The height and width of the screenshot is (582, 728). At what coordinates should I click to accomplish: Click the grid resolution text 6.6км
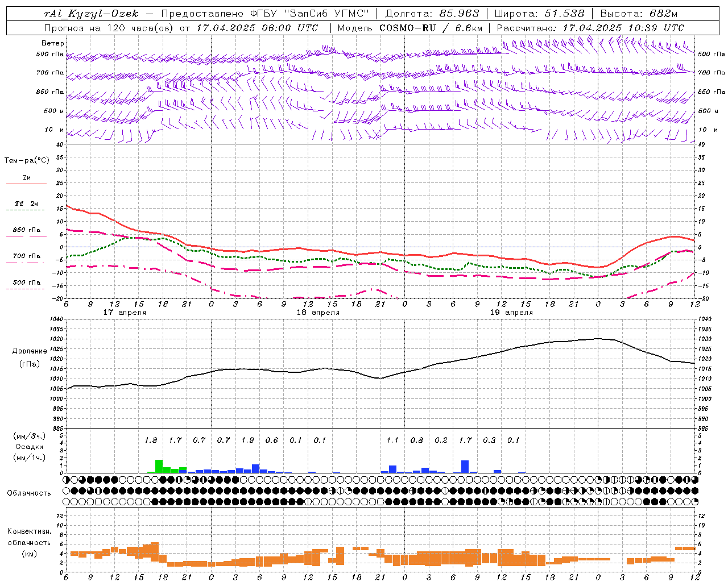pos(469,28)
